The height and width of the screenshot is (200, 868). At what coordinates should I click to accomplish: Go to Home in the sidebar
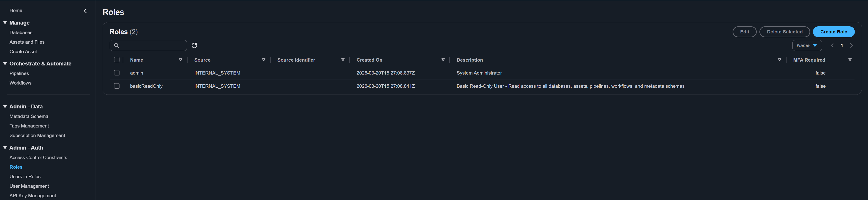pyautogui.click(x=16, y=10)
